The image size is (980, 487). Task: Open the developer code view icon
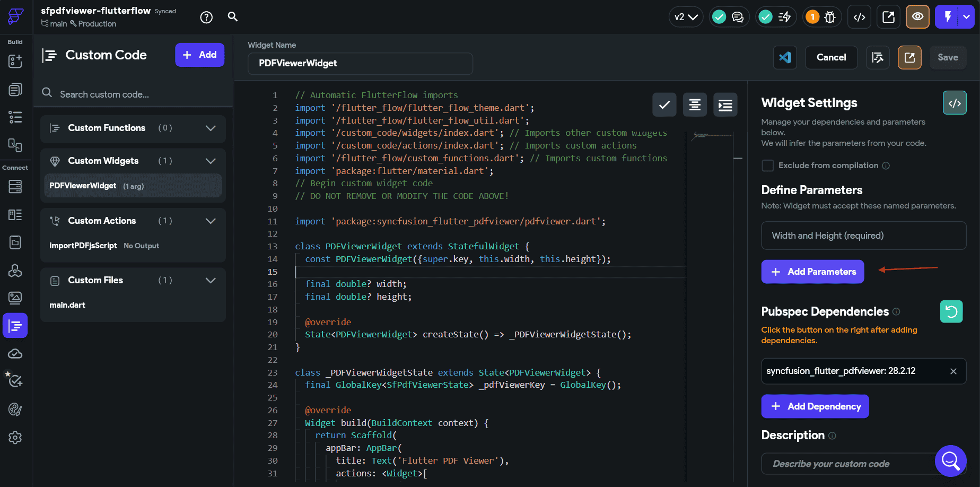click(860, 17)
